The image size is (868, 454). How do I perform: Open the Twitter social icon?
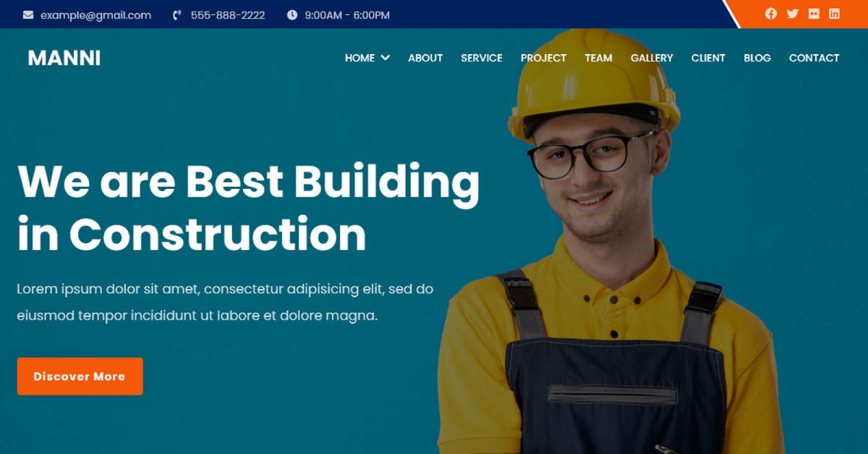[x=793, y=14]
